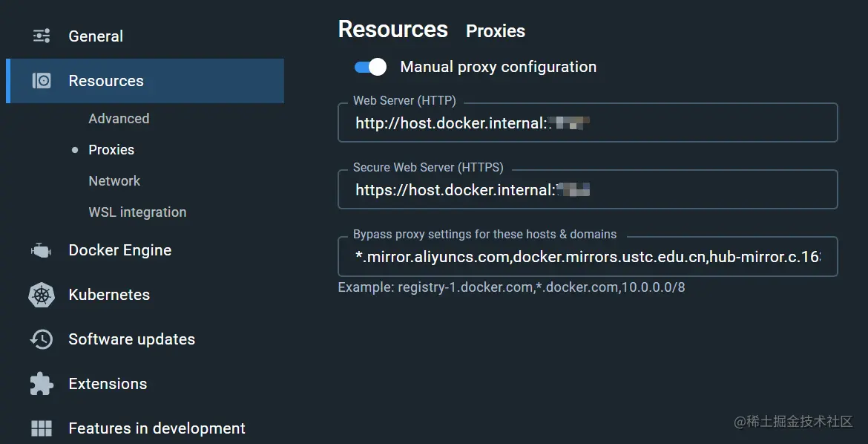Click the Docker Engine icon

pyautogui.click(x=41, y=250)
